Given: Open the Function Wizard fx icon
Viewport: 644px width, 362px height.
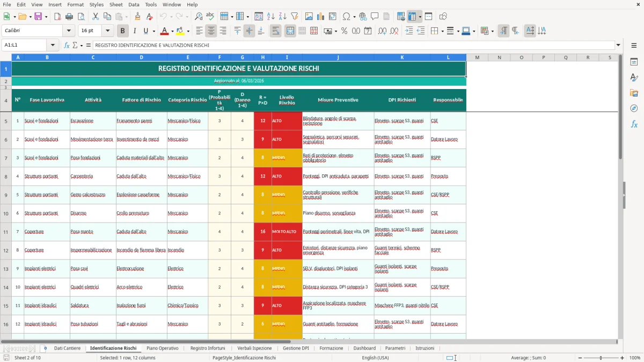Looking at the screenshot, I should coord(67,45).
